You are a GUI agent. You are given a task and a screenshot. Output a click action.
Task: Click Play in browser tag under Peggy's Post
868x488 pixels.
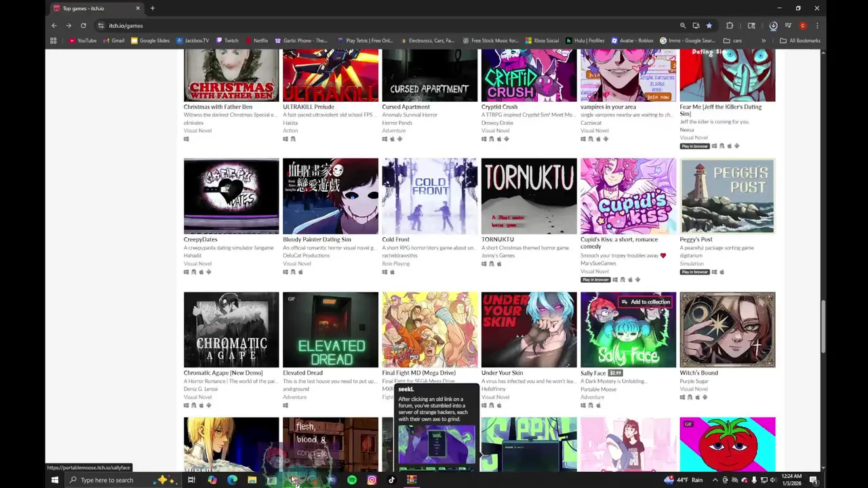pos(694,272)
